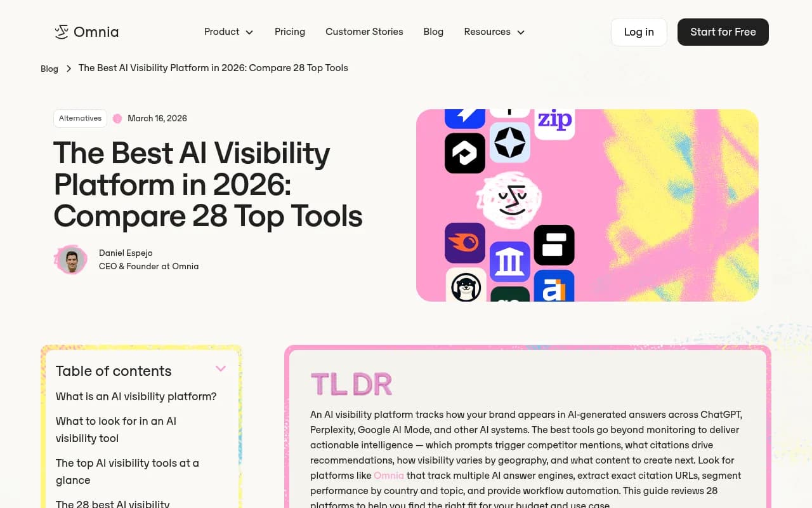
Task: Expand the Product dropdown in the navigation
Action: click(x=228, y=32)
